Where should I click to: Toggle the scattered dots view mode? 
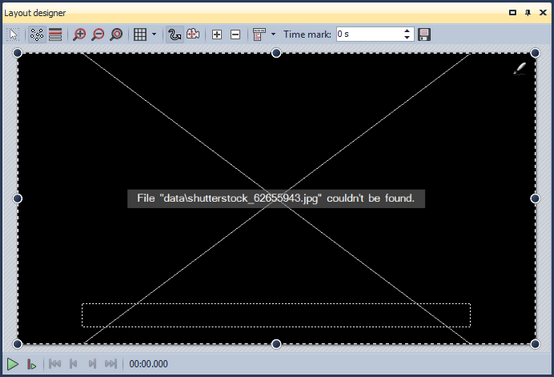tap(37, 34)
